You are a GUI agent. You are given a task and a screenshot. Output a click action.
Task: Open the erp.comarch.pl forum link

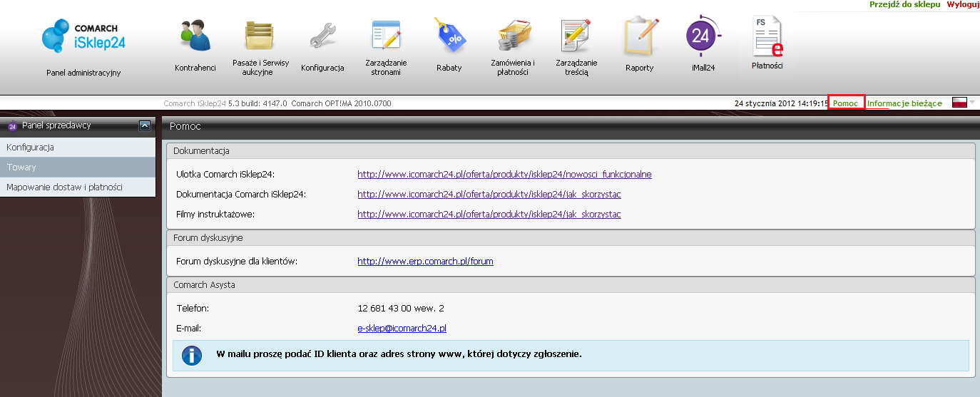tap(425, 262)
